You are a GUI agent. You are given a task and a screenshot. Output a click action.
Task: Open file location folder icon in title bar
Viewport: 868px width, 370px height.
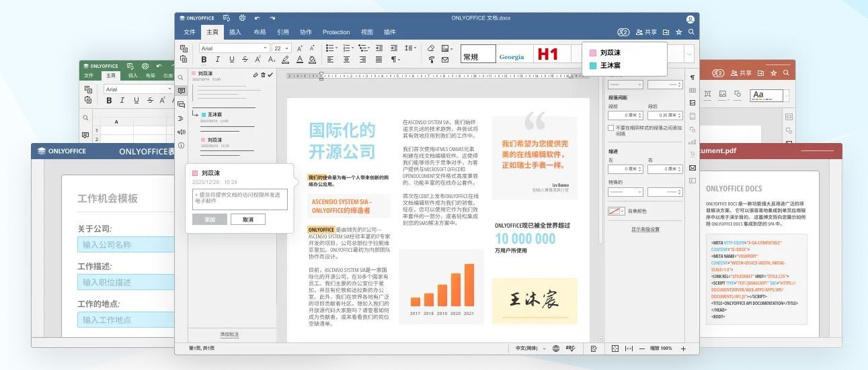click(666, 32)
